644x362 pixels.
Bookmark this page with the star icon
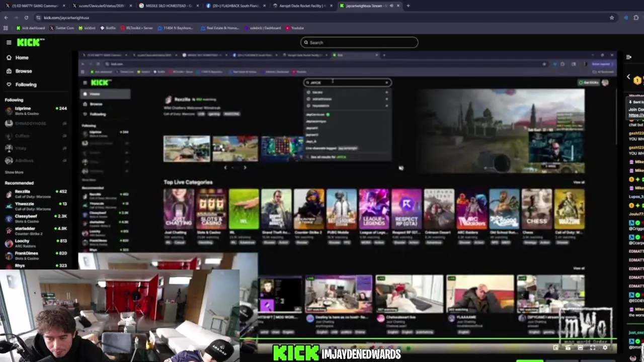[612, 18]
